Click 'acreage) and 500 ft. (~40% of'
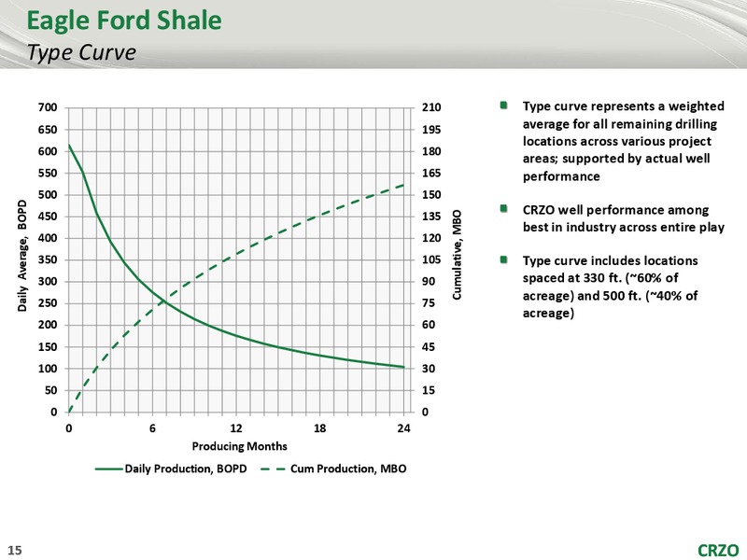The height and width of the screenshot is (560, 747). 610,296
